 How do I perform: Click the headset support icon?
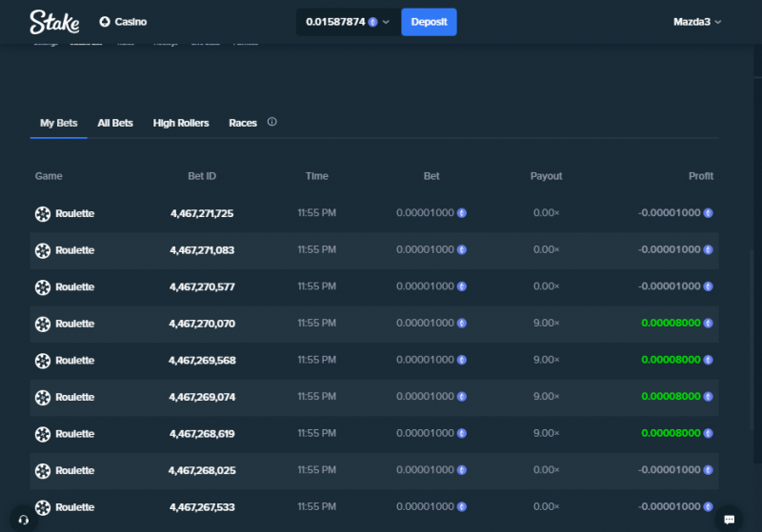pyautogui.click(x=23, y=520)
